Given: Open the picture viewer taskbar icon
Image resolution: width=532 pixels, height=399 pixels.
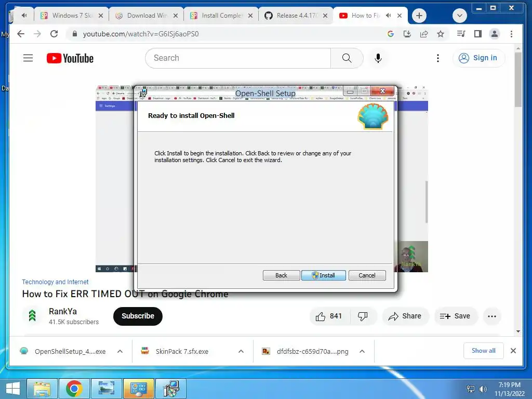Looking at the screenshot, I should 106,389.
